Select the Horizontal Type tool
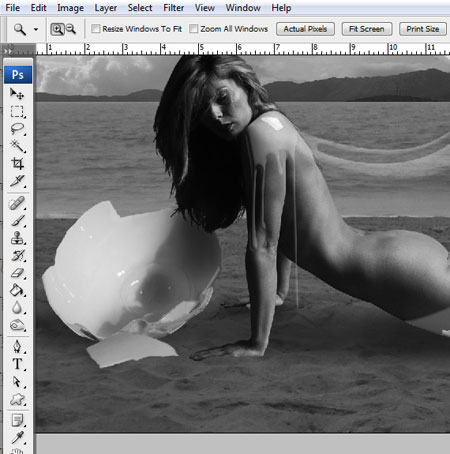The height and width of the screenshot is (454, 450). [x=17, y=364]
